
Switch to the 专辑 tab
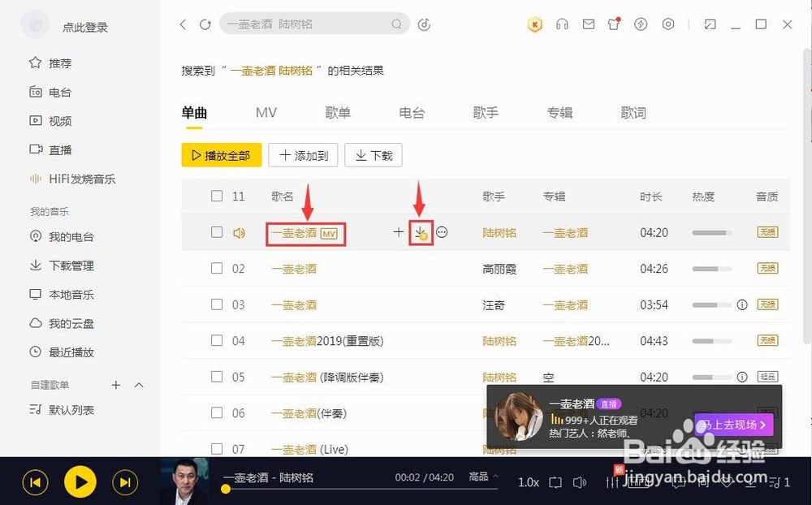559,112
